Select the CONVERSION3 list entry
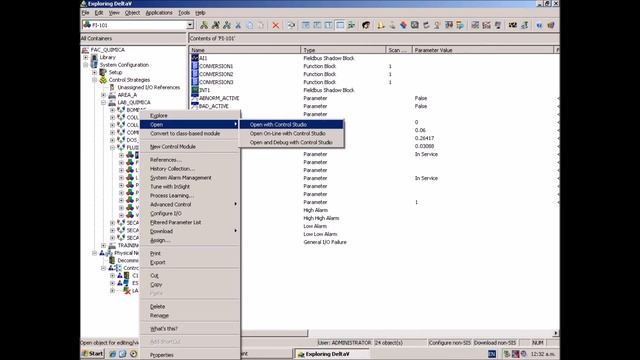The width and height of the screenshot is (640, 360). point(216,82)
